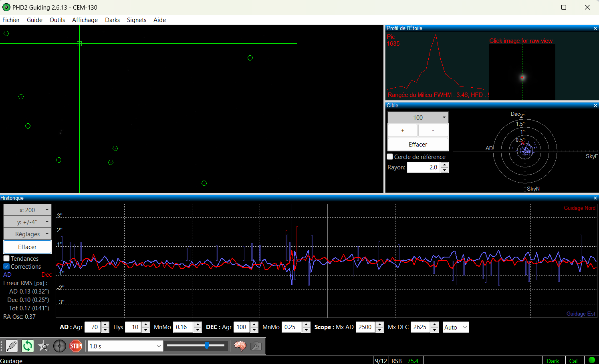
Task: Click the plus zoom button in Cible
Action: coord(403,131)
